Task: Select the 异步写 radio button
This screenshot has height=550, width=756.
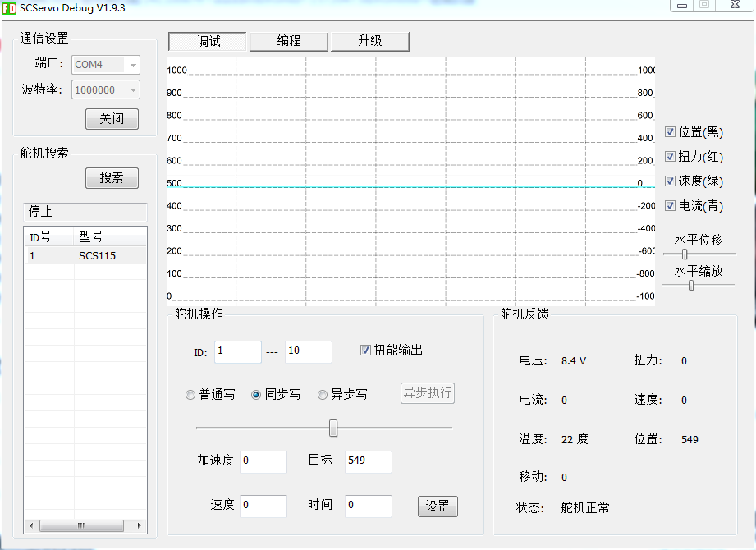Action: pos(323,395)
